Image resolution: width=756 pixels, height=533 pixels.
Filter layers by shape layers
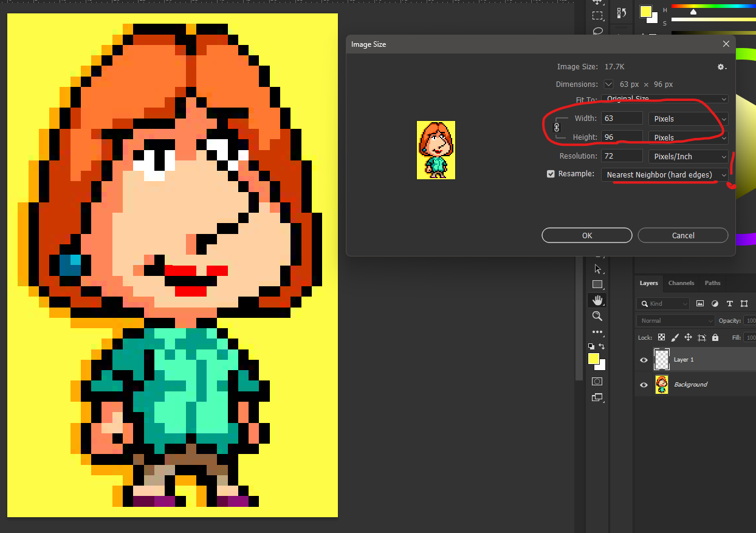744,303
